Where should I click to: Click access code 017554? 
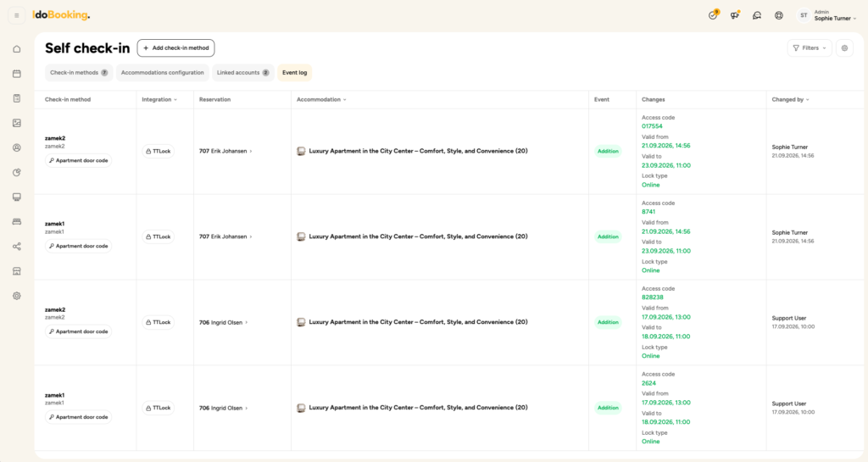[x=652, y=126]
